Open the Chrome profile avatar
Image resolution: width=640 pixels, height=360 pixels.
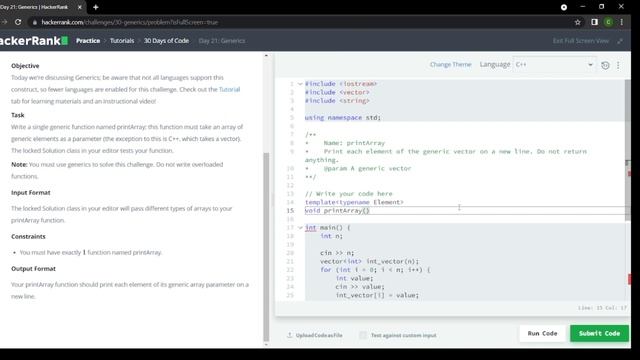[x=608, y=22]
